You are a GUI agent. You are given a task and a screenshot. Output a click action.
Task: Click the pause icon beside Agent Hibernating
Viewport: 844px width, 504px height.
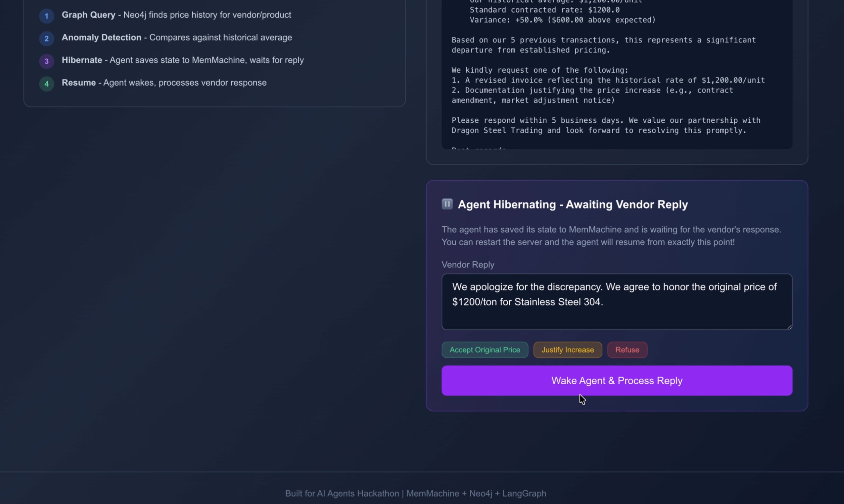[447, 204]
